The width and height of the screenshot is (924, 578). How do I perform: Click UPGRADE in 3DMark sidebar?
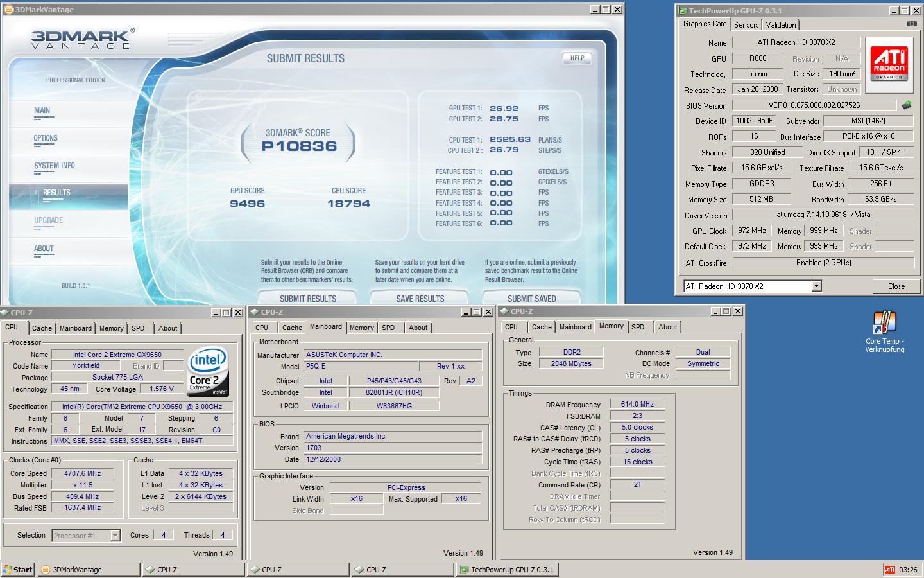click(49, 220)
